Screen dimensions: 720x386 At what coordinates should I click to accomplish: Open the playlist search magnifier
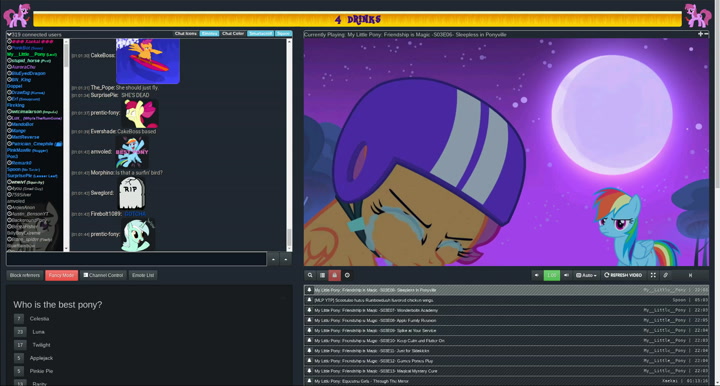point(310,275)
